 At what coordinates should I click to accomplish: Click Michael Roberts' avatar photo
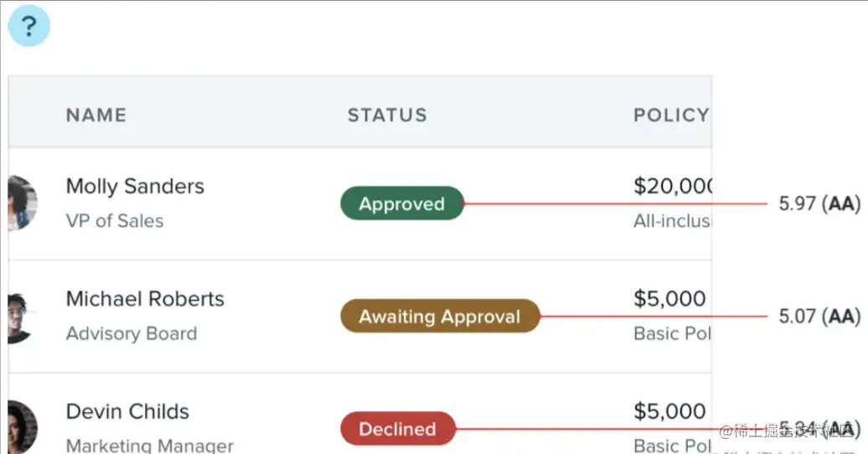(x=20, y=317)
